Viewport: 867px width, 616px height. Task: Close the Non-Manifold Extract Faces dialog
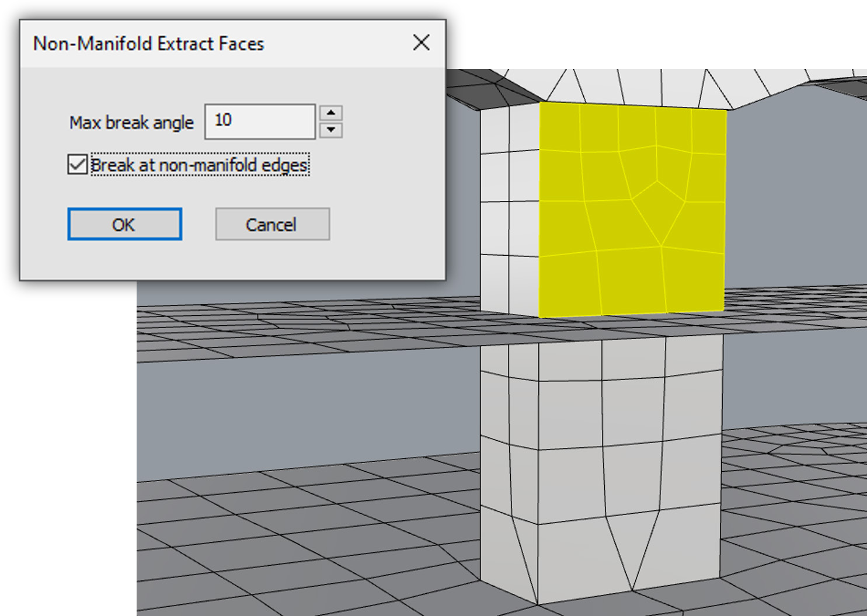[421, 43]
